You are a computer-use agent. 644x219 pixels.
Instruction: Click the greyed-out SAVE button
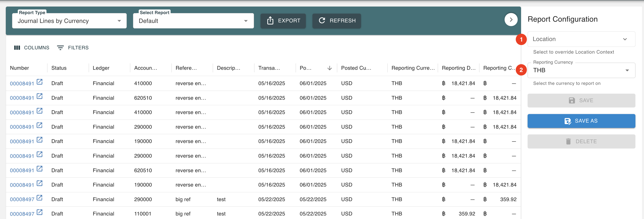(x=581, y=100)
